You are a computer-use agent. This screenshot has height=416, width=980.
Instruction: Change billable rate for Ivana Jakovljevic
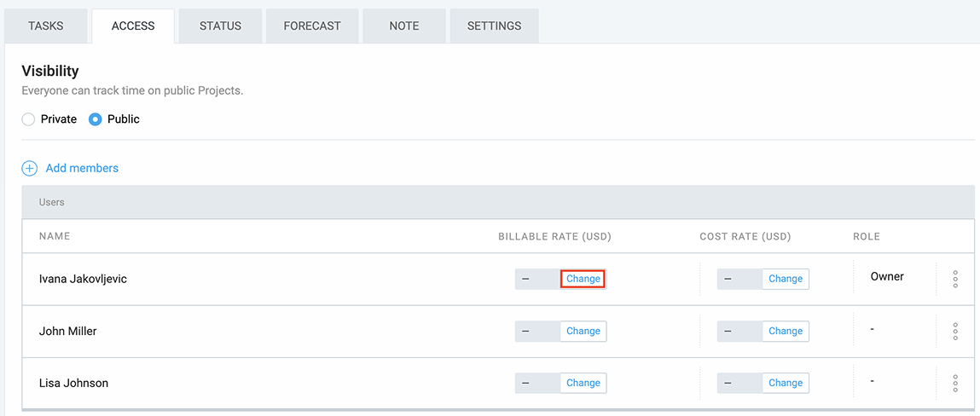click(583, 279)
